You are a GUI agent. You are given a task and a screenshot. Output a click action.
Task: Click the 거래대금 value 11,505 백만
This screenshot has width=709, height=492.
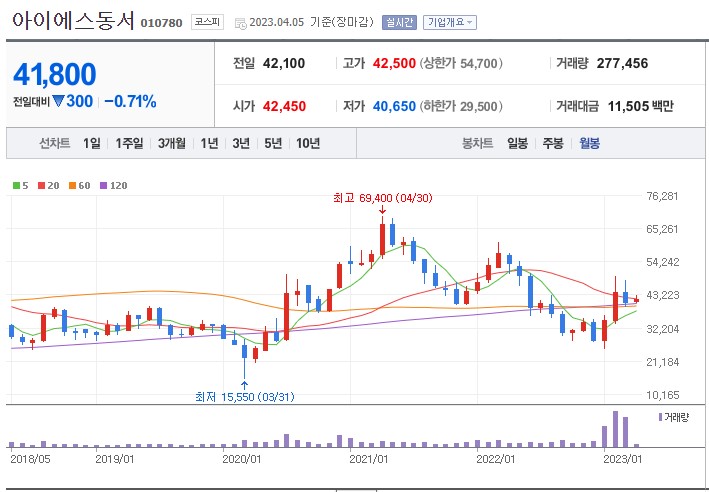(x=640, y=106)
